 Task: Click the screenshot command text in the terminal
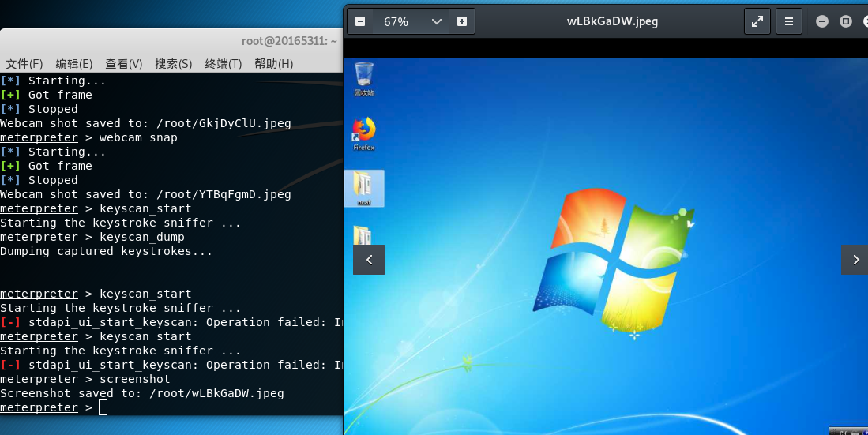tap(134, 379)
